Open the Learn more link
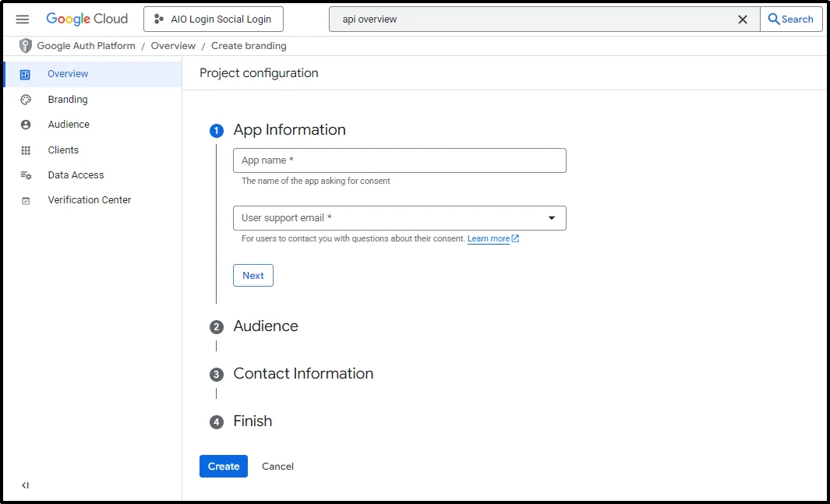 click(x=489, y=238)
